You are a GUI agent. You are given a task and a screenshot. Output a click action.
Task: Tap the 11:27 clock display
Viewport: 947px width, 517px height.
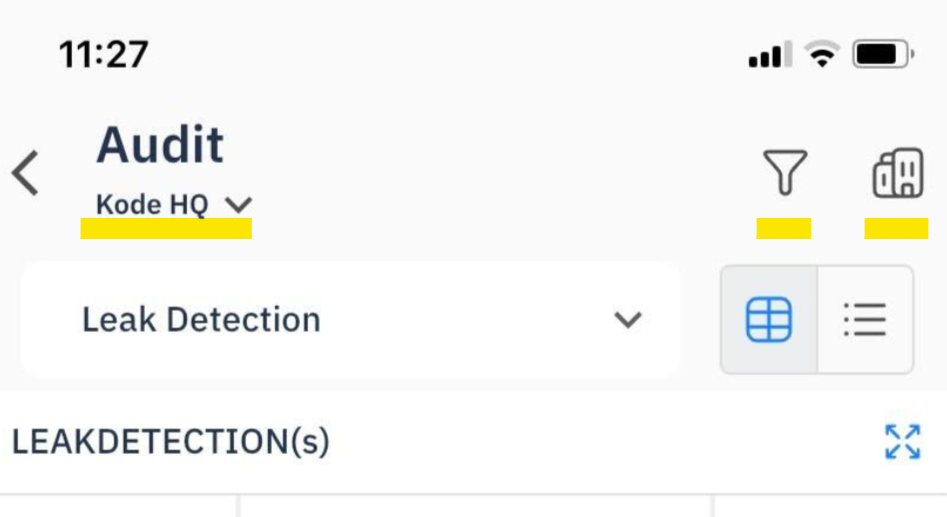click(103, 54)
